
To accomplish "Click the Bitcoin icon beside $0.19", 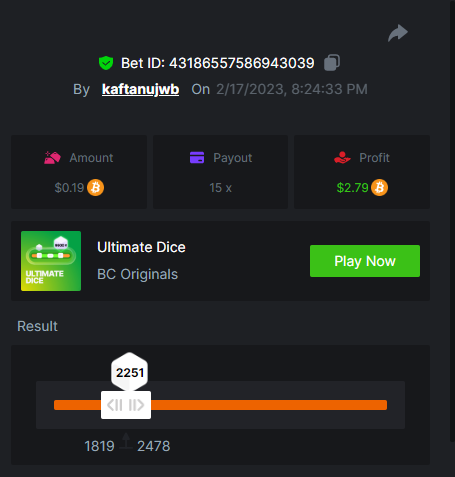I will tap(96, 188).
